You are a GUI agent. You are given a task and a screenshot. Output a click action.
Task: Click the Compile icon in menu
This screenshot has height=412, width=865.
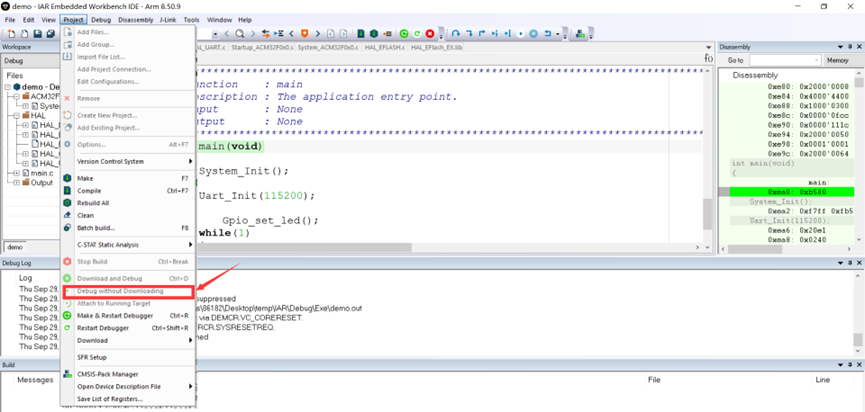tap(68, 190)
